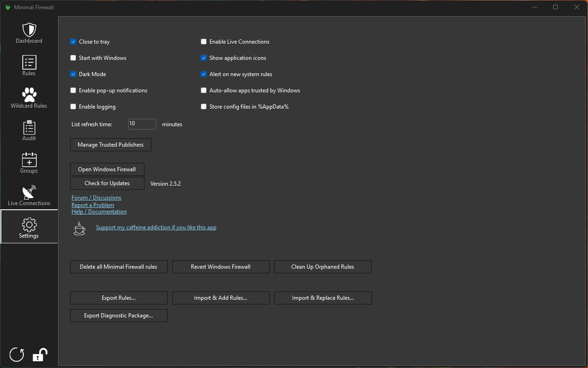Enable Start with Windows

pyautogui.click(x=73, y=58)
